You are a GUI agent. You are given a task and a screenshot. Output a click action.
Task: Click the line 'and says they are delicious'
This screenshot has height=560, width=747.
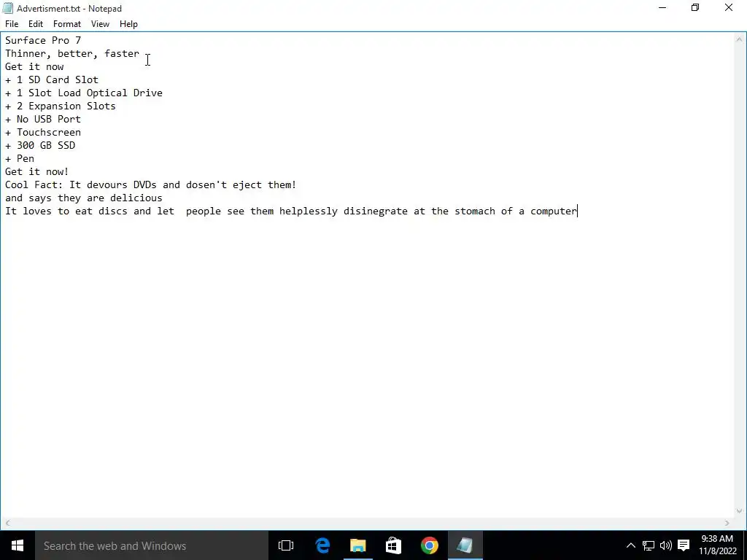(84, 198)
